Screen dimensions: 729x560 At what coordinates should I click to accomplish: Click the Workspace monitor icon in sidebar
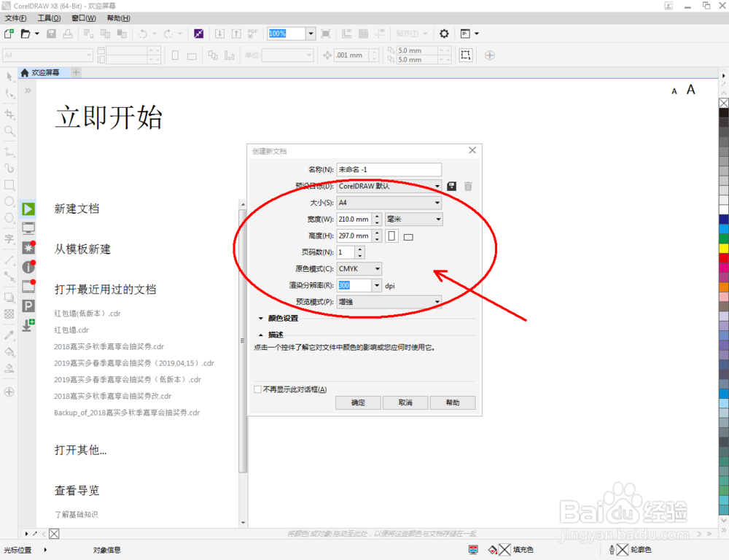(28, 228)
